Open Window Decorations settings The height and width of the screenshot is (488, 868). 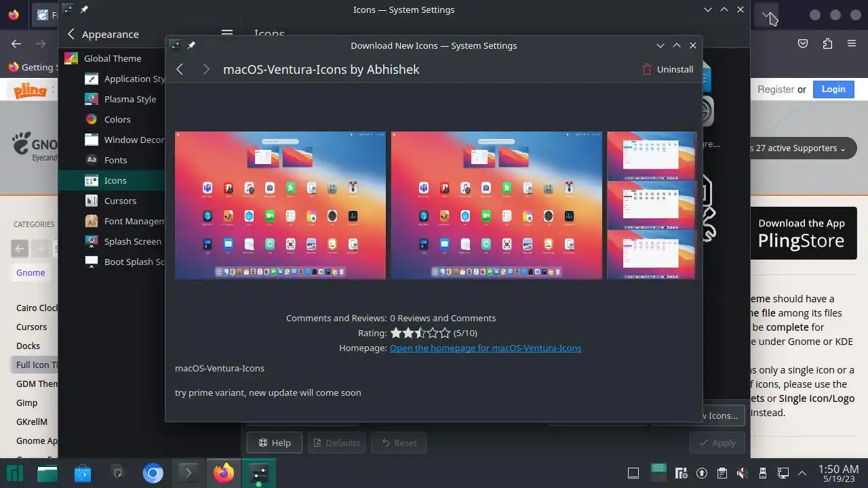click(x=113, y=140)
